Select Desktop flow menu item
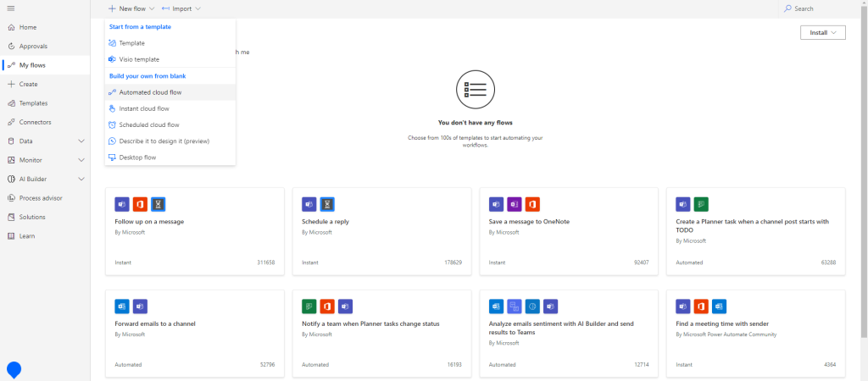868x381 pixels. click(170, 157)
